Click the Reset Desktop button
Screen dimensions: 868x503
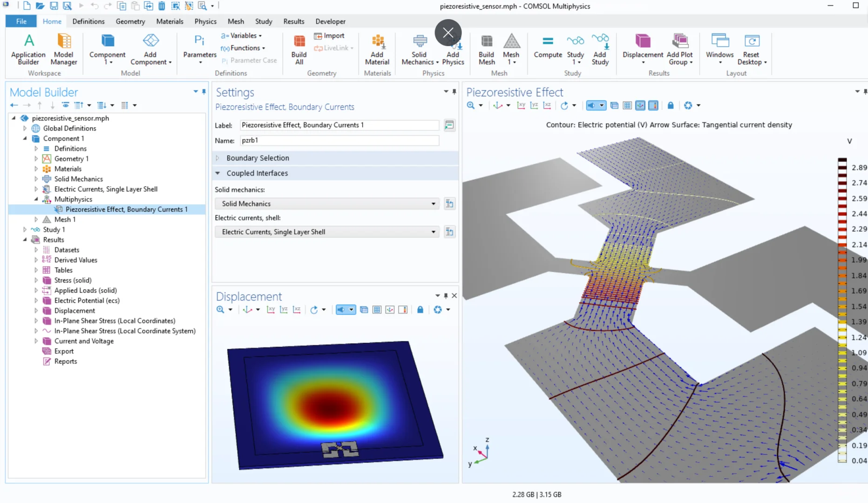752,49
